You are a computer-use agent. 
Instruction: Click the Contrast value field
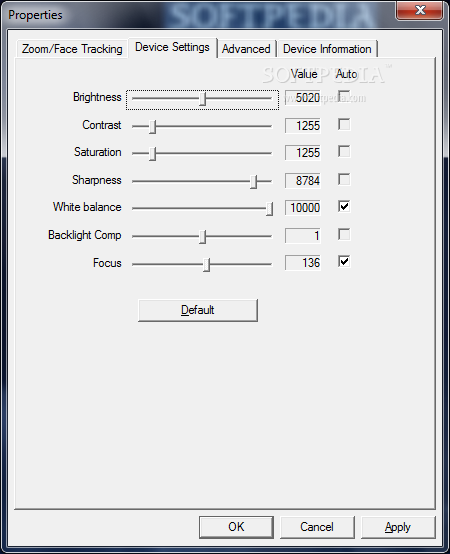303,125
